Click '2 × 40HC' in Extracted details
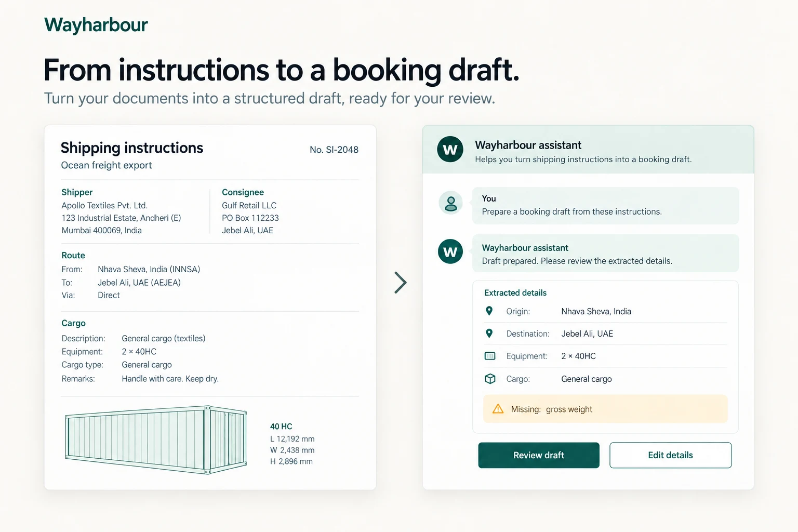Screen dimensions: 798x532 point(578,356)
